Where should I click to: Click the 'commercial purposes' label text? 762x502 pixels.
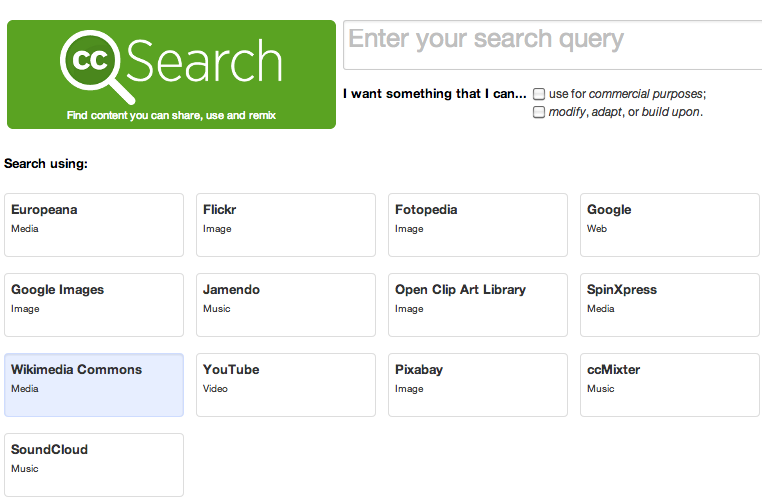point(645,94)
